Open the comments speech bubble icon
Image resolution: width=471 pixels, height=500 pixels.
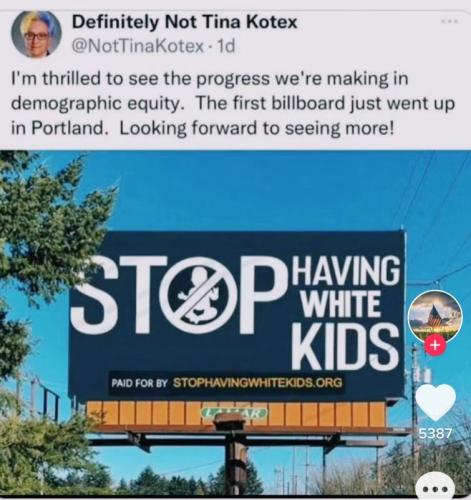[x=435, y=486]
